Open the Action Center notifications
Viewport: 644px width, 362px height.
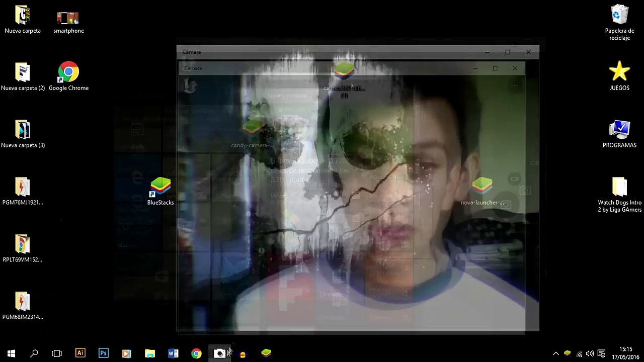pos(601,353)
